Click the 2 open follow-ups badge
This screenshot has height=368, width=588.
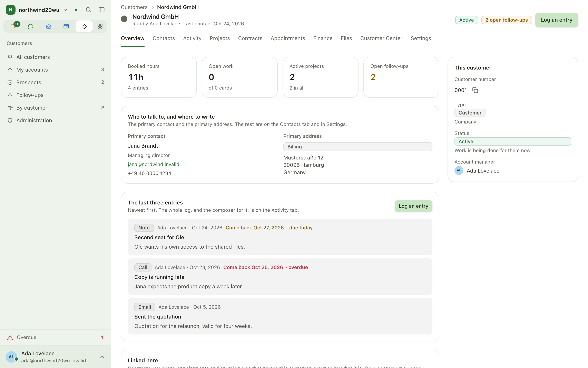[x=506, y=20]
